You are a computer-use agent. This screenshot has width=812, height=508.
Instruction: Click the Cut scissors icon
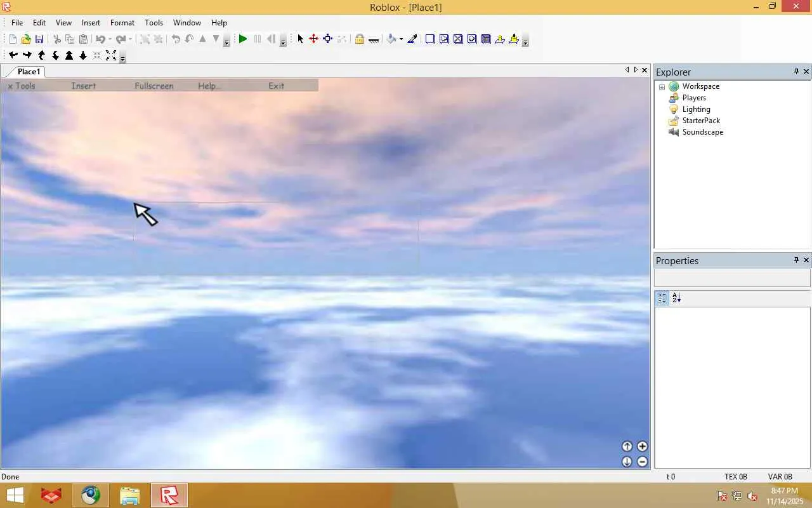pyautogui.click(x=57, y=39)
